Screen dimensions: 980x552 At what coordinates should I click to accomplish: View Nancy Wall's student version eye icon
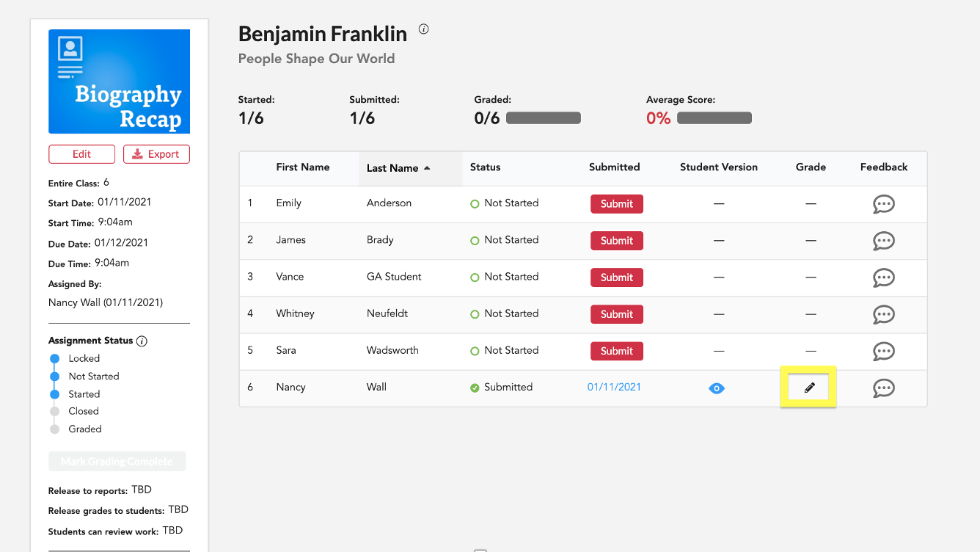[x=717, y=388]
